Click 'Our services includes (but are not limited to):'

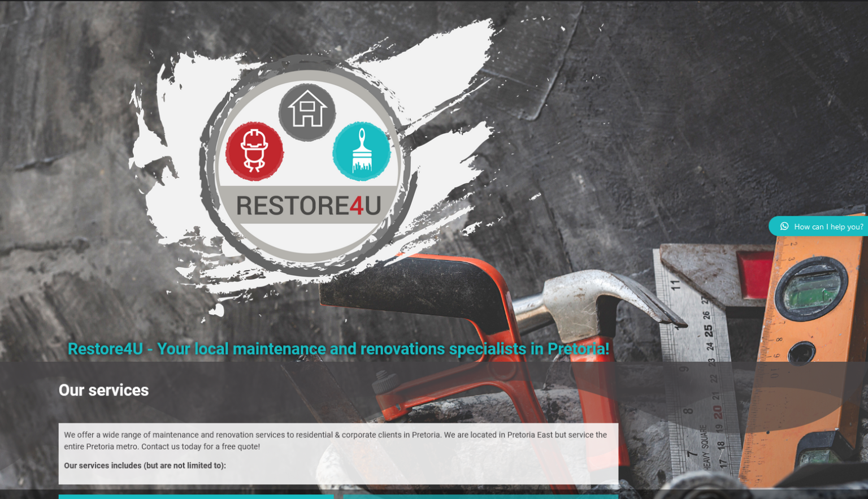click(x=145, y=466)
